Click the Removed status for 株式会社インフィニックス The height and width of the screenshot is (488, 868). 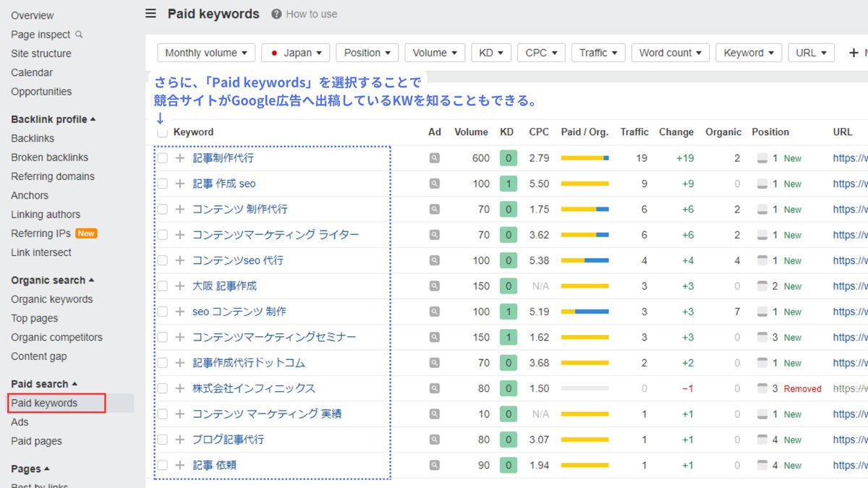(803, 389)
